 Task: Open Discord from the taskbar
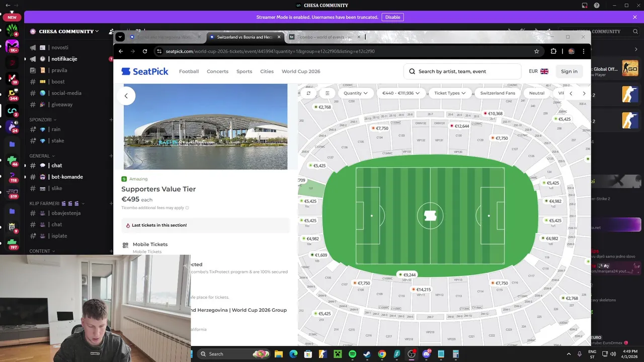426,354
